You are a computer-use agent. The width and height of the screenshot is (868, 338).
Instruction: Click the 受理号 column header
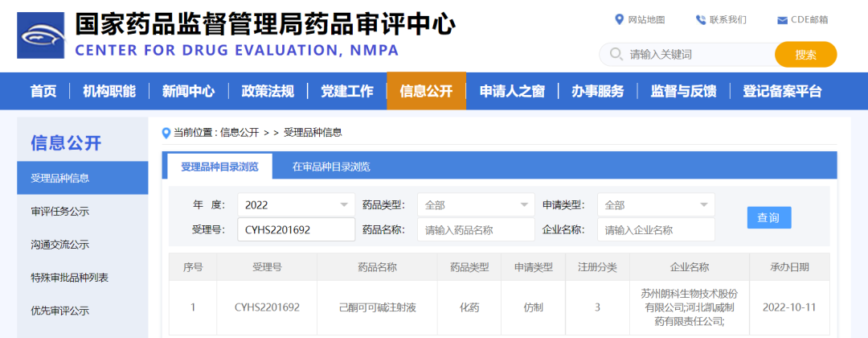pos(267,267)
